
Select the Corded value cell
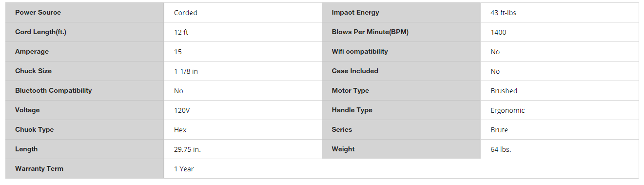click(243, 13)
